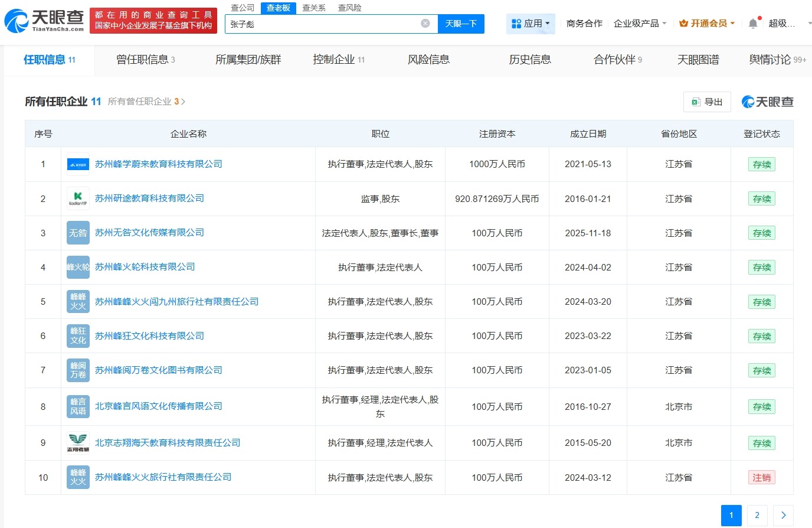Go to page 2 of results
Image resolution: width=812 pixels, height=528 pixels.
[757, 515]
